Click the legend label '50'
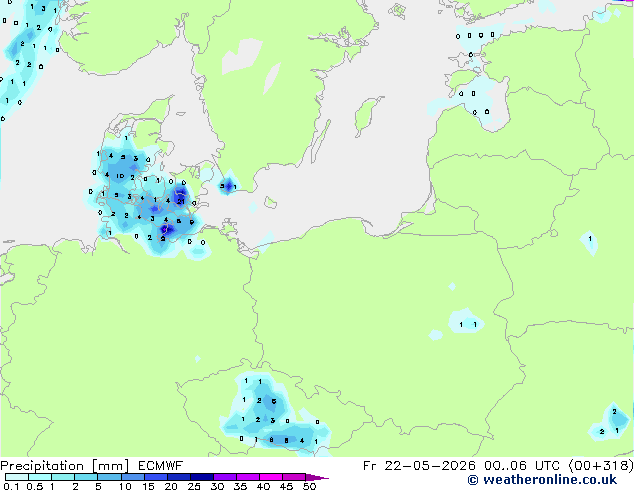 point(310,486)
